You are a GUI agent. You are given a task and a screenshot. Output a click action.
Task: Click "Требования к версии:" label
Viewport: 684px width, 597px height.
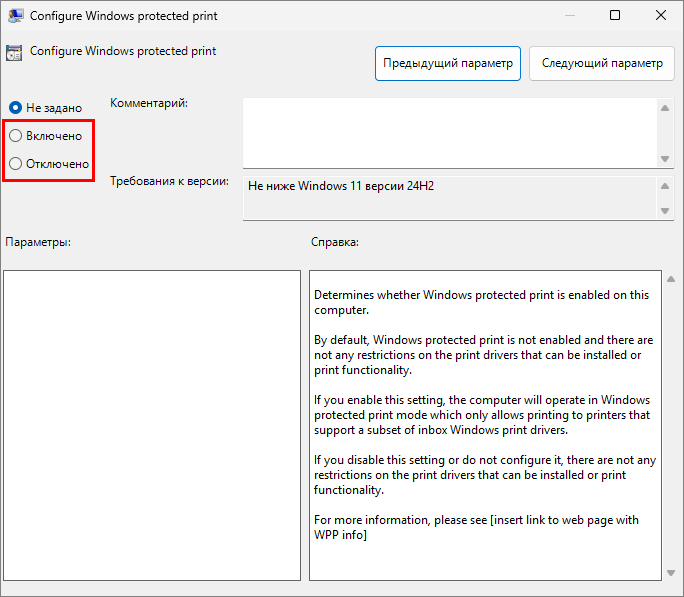tap(169, 181)
